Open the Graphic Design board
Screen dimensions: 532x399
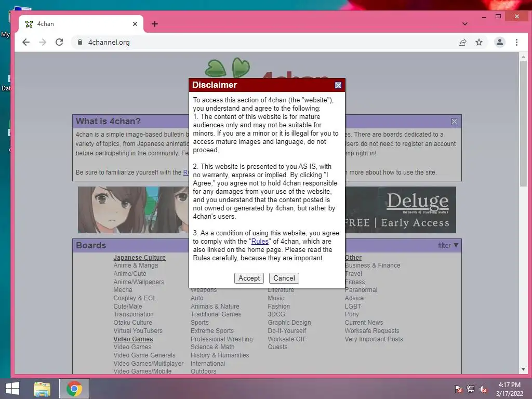click(x=289, y=323)
